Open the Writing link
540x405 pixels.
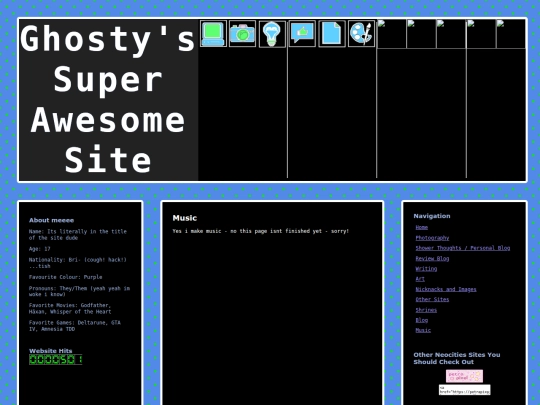[426, 269]
